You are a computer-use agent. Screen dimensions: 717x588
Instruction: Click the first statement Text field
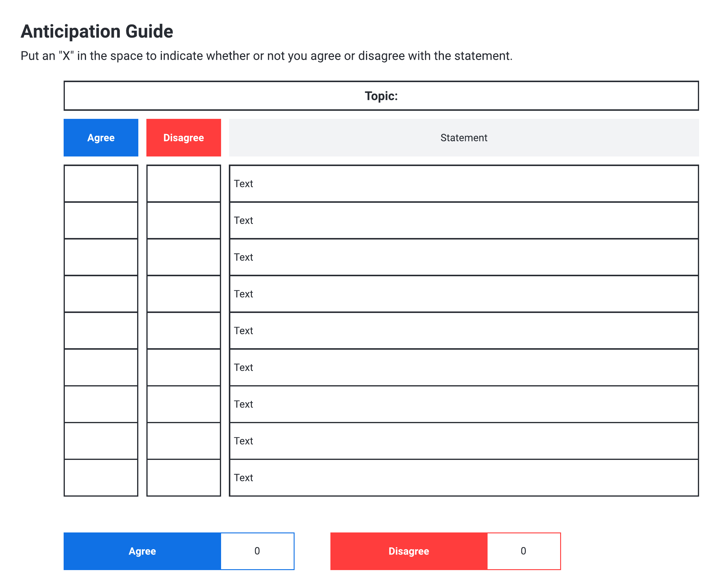[464, 184]
